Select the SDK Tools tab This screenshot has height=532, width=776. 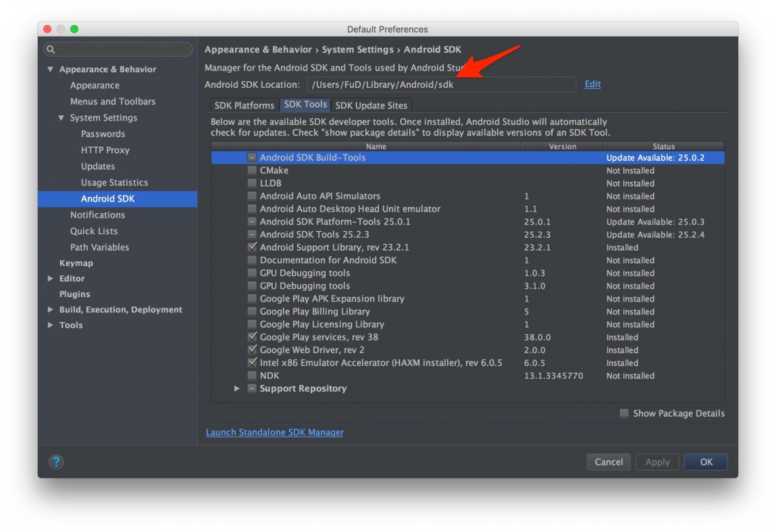(x=305, y=105)
